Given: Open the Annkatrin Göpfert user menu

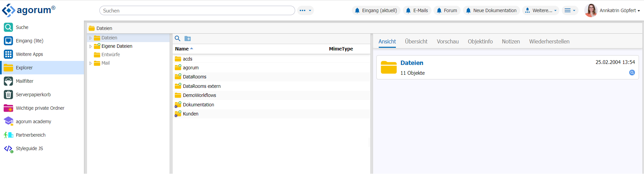Looking at the screenshot, I should (x=613, y=10).
